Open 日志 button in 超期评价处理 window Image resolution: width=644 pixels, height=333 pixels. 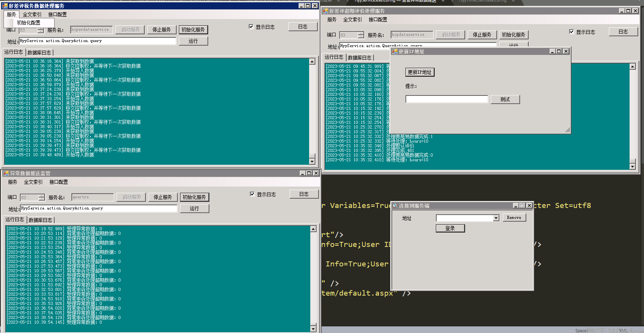(x=623, y=32)
